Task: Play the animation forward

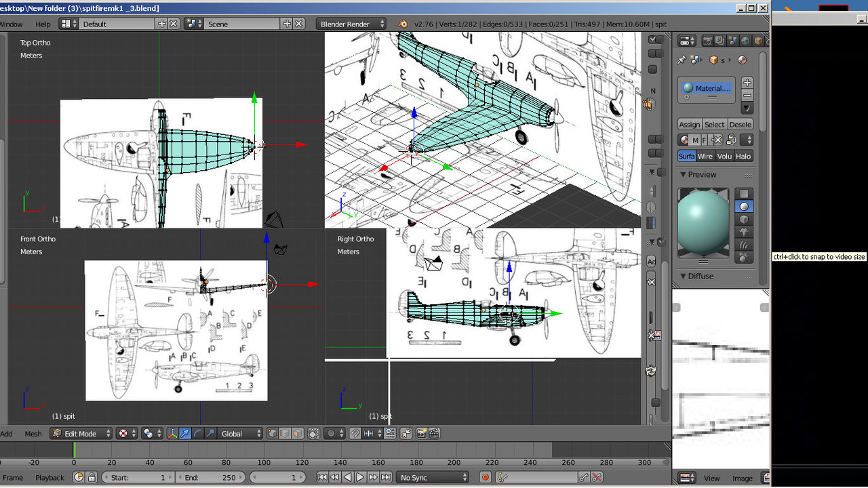Action: pos(360,477)
